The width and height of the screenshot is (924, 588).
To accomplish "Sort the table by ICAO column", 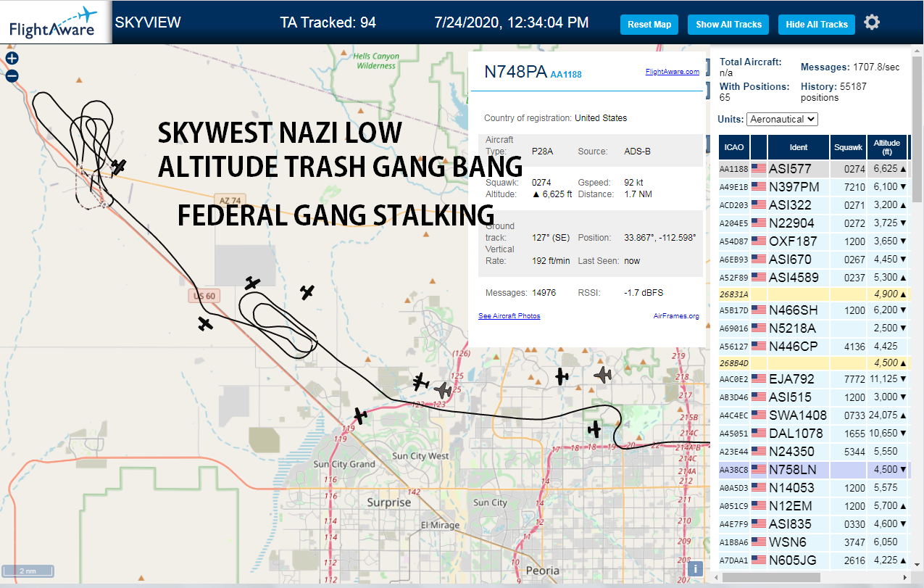I will point(733,147).
